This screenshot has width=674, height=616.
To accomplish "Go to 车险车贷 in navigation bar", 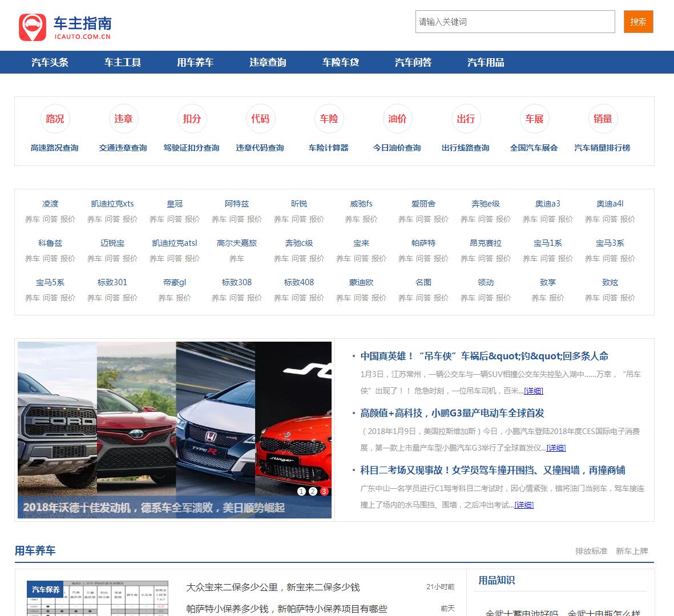I will coord(341,62).
